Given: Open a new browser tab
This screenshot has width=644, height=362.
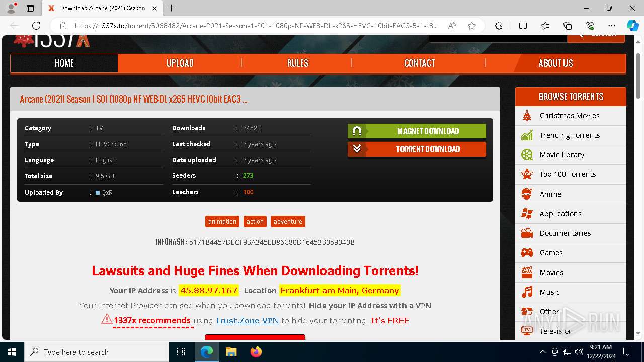Looking at the screenshot, I should (172, 8).
